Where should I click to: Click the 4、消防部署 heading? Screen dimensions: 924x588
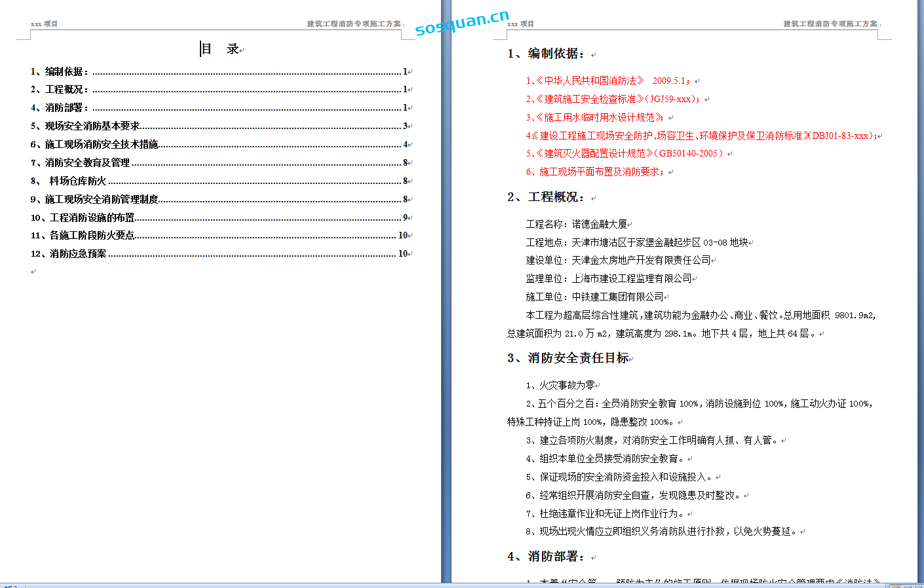(546, 557)
